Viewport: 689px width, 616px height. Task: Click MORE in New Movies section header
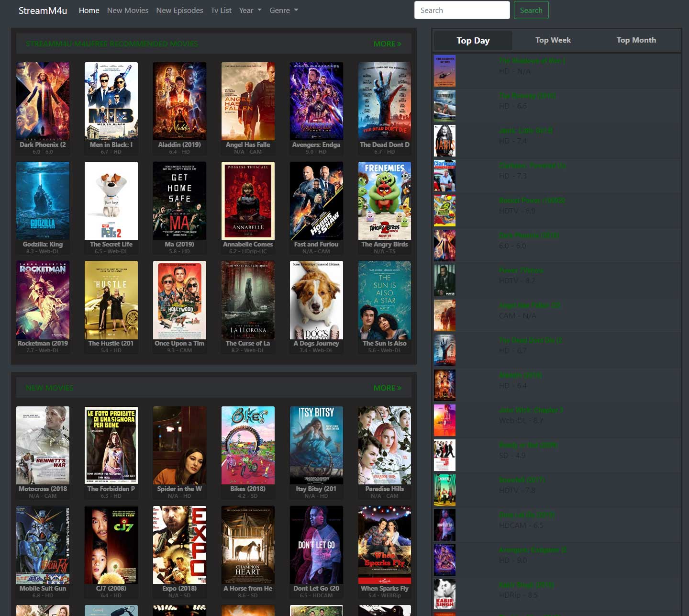click(387, 388)
